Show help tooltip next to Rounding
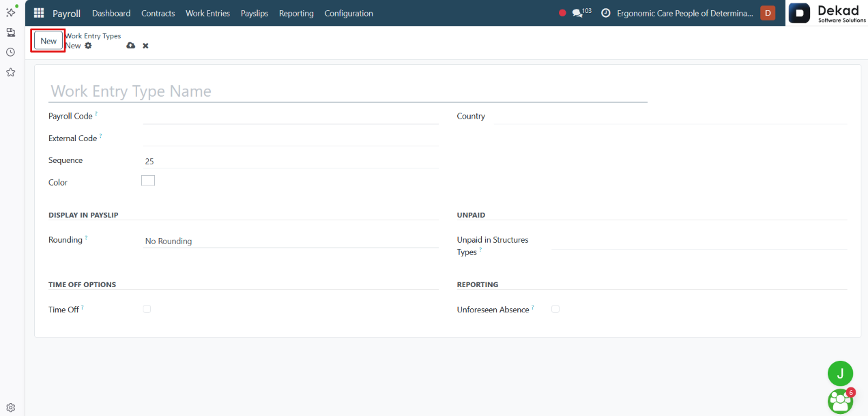The width and height of the screenshot is (868, 416). click(x=86, y=238)
